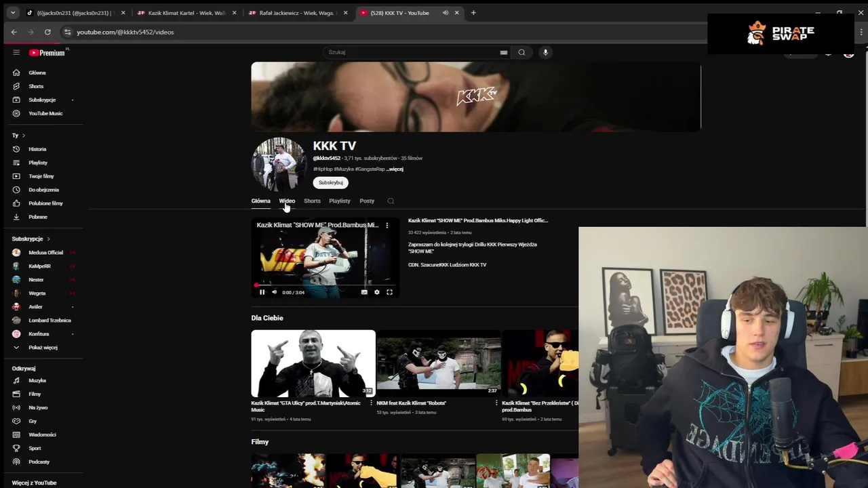Image resolution: width=868 pixels, height=488 pixels.
Task: Enter fullscreen on the featured video
Action: point(389,292)
